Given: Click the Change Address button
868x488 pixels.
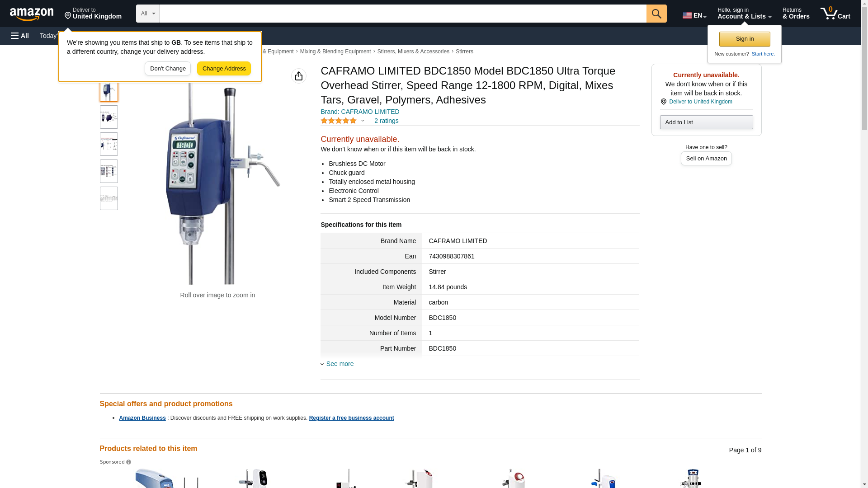Looking at the screenshot, I should click(224, 69).
